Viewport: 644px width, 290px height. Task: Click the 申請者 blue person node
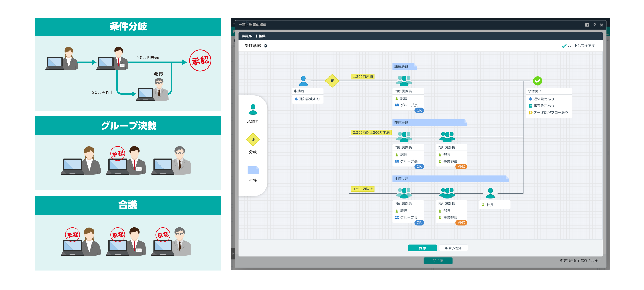tap(303, 81)
